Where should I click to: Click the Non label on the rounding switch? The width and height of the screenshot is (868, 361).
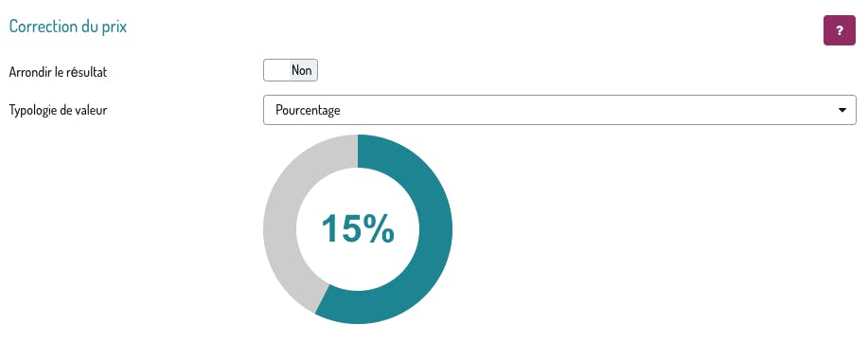(302, 70)
